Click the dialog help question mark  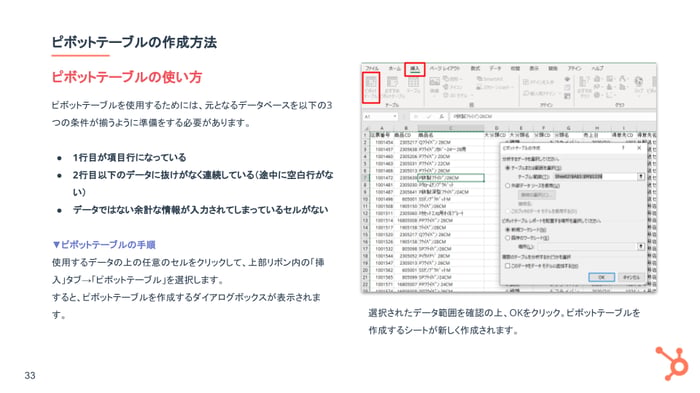point(623,148)
